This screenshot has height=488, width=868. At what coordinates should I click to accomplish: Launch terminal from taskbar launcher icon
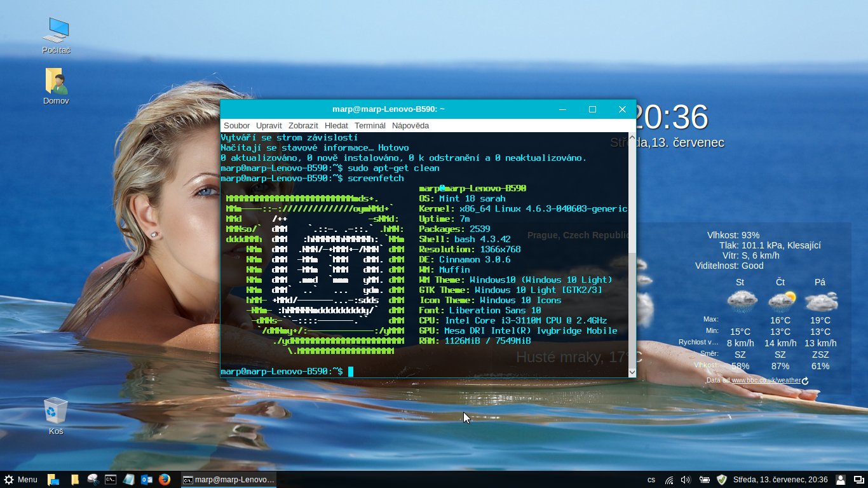click(x=111, y=480)
